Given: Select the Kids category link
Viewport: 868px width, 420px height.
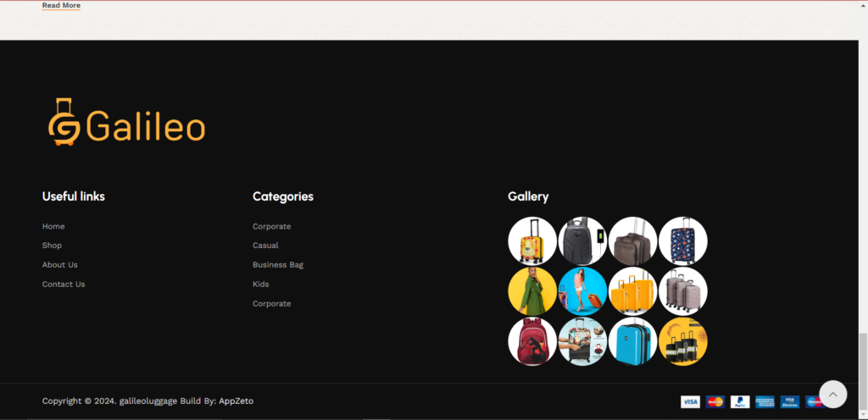Looking at the screenshot, I should pos(261,284).
